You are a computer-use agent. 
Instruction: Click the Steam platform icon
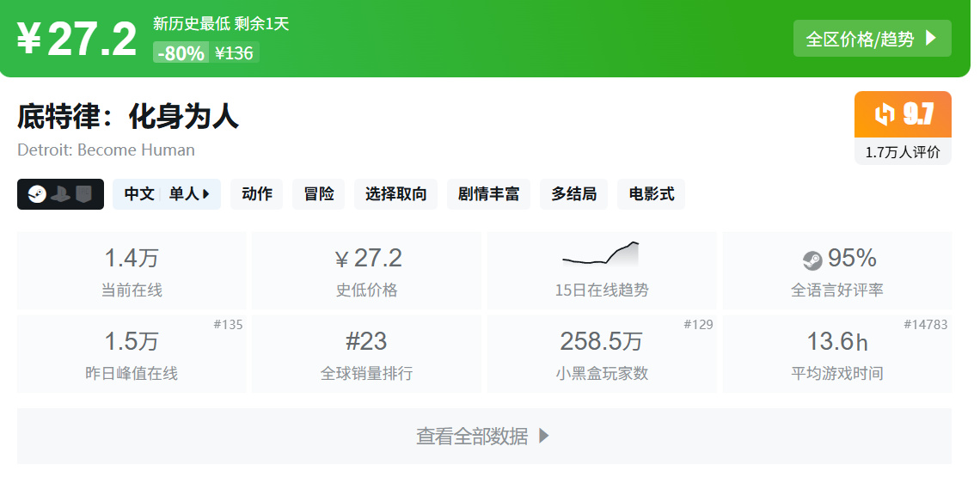[37, 194]
